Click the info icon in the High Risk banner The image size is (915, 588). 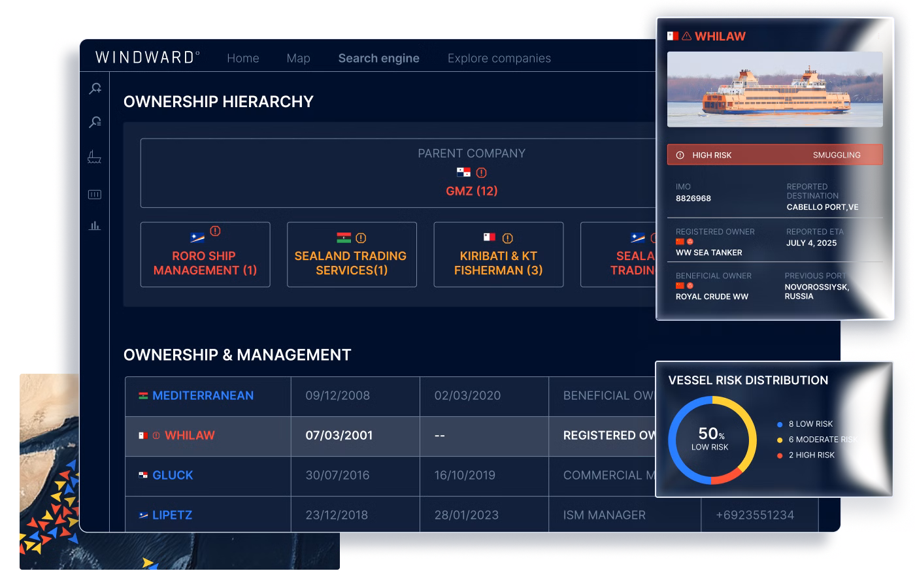coord(680,155)
